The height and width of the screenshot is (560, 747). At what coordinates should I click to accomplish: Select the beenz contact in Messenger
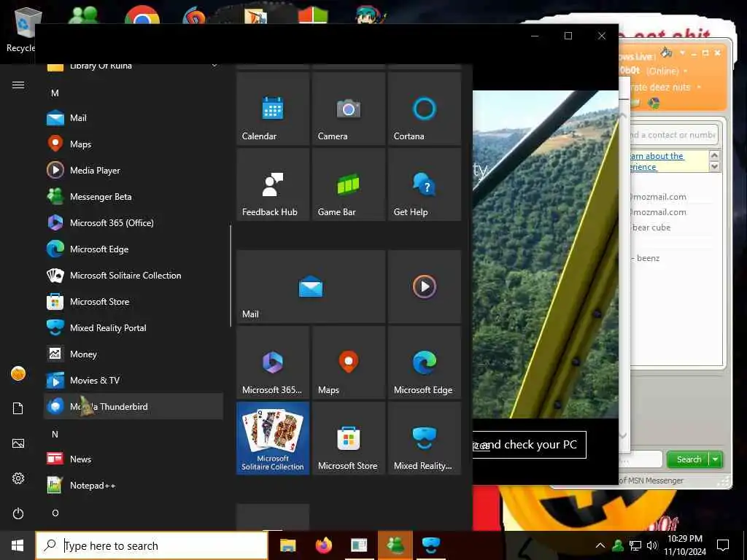pyautogui.click(x=648, y=258)
